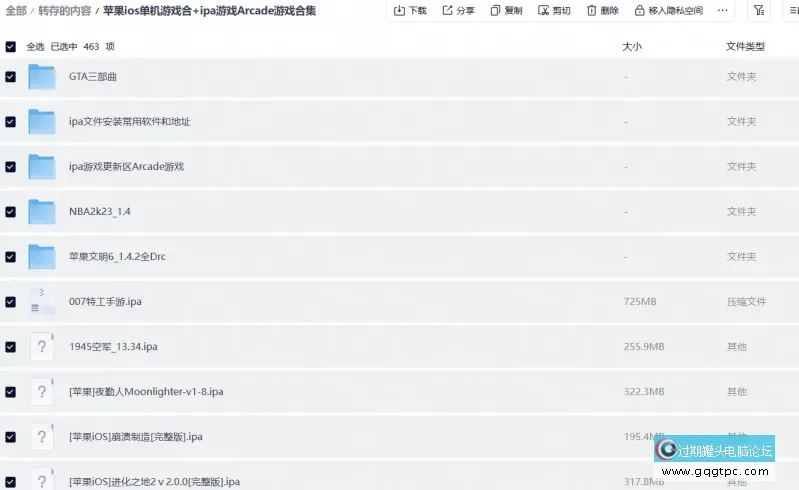Open the ipa文件安装常用软件和地址 folder name

click(x=129, y=121)
